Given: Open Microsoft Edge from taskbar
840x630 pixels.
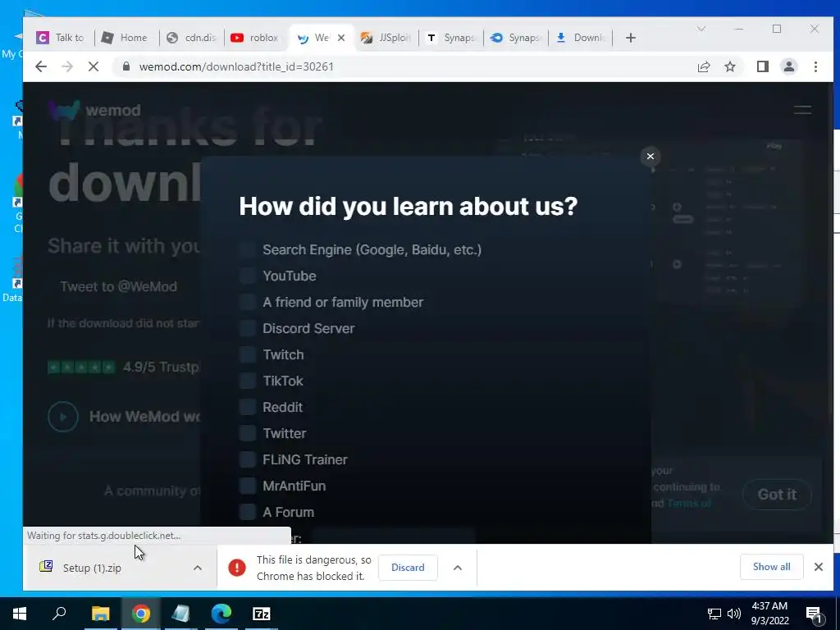Looking at the screenshot, I should coord(221,614).
